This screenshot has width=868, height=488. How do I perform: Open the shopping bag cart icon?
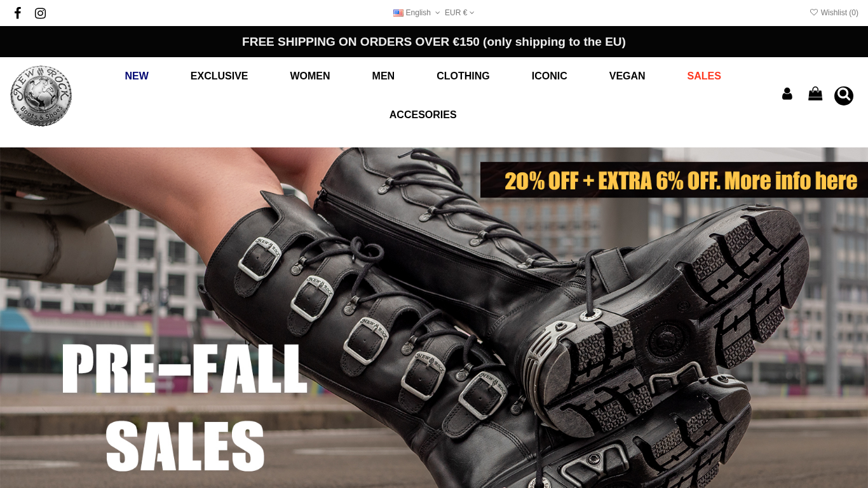pos(815,94)
